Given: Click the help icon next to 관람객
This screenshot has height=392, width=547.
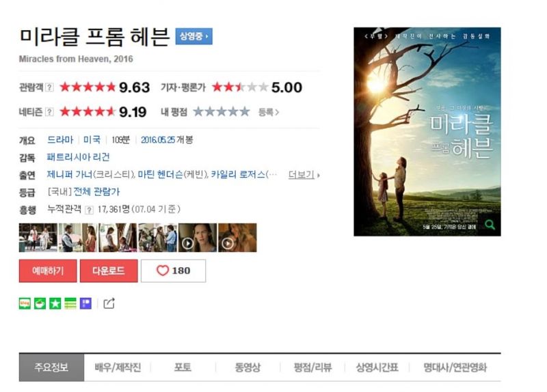Looking at the screenshot, I should [x=49, y=87].
